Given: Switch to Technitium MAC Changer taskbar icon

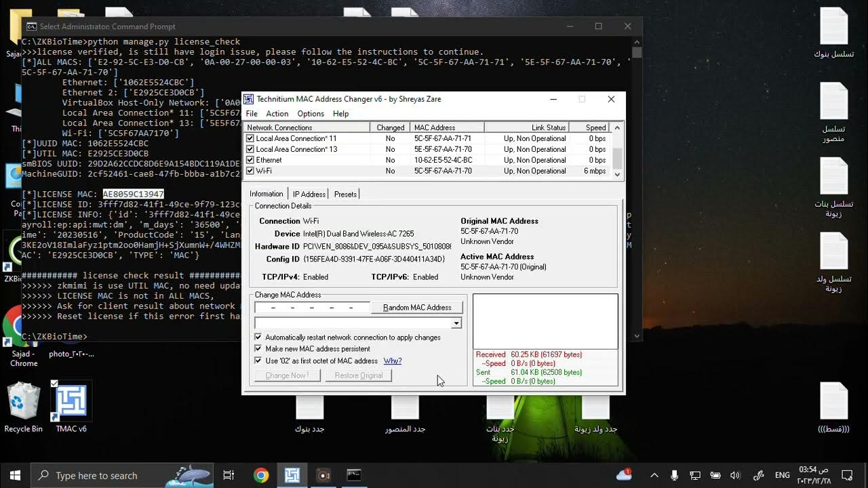Looking at the screenshot, I should tap(292, 475).
